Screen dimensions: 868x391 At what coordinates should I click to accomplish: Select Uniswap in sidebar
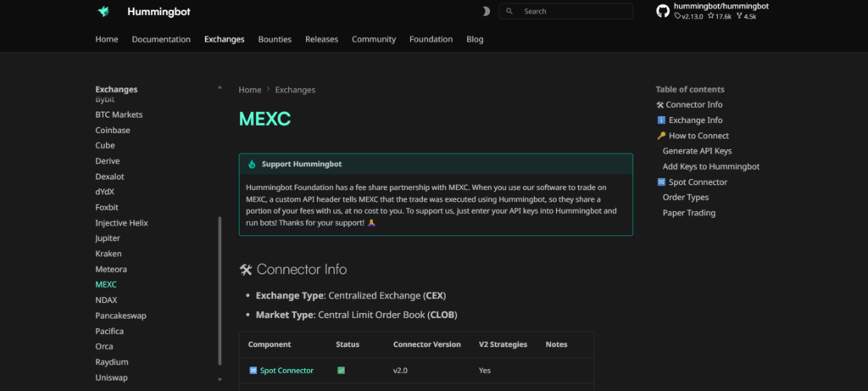[x=111, y=377]
